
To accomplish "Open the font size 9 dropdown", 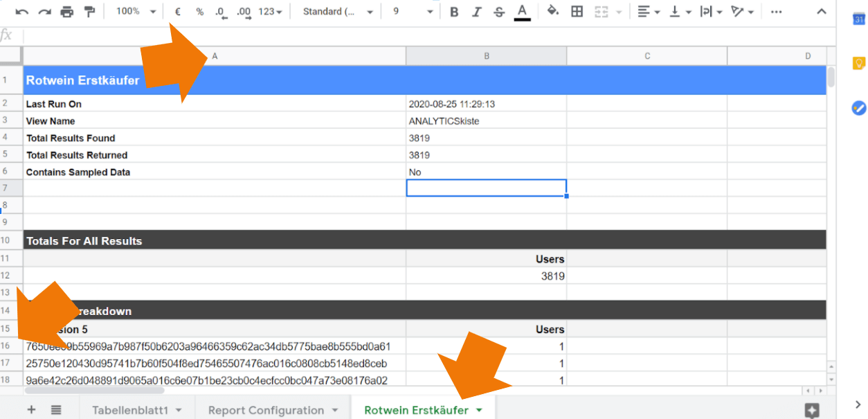I will pos(413,12).
